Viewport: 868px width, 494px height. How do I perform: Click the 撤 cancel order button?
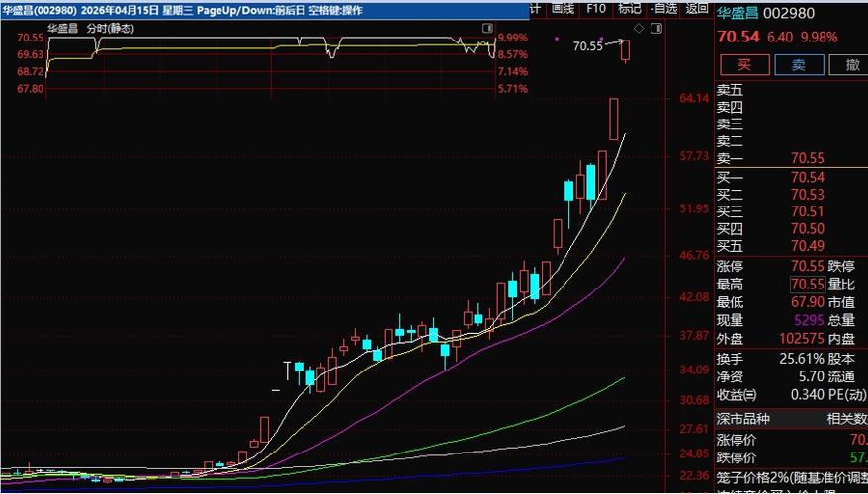pos(850,65)
